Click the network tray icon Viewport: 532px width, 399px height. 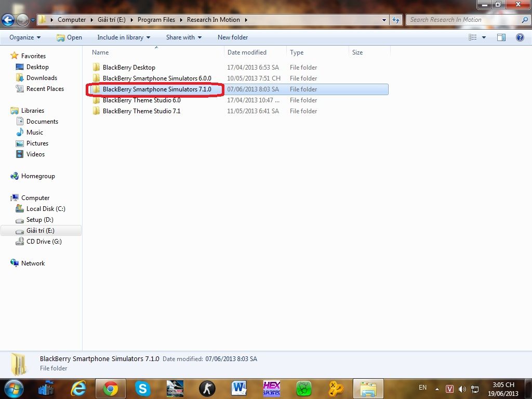(475, 389)
